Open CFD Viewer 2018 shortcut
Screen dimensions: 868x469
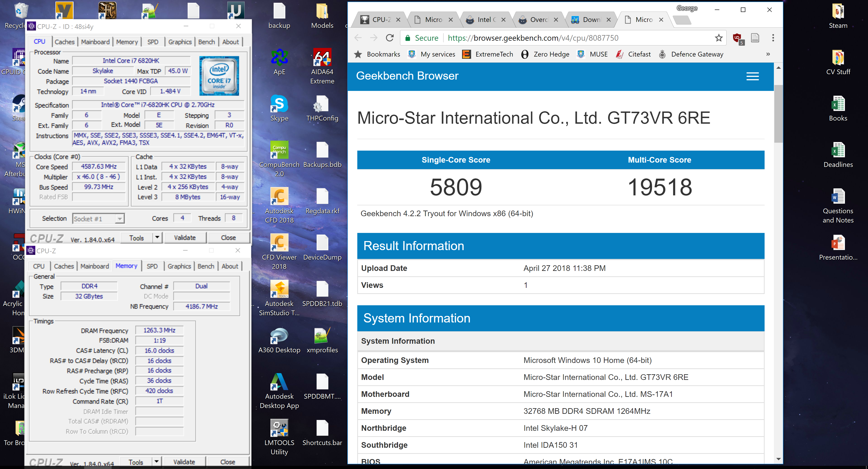279,252
